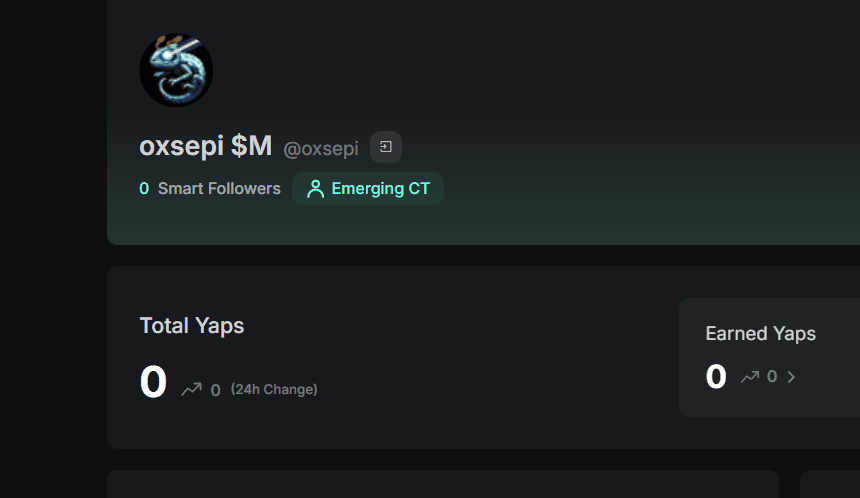Expand Earned Yaps with the right chevron
860x498 pixels.
click(x=791, y=377)
